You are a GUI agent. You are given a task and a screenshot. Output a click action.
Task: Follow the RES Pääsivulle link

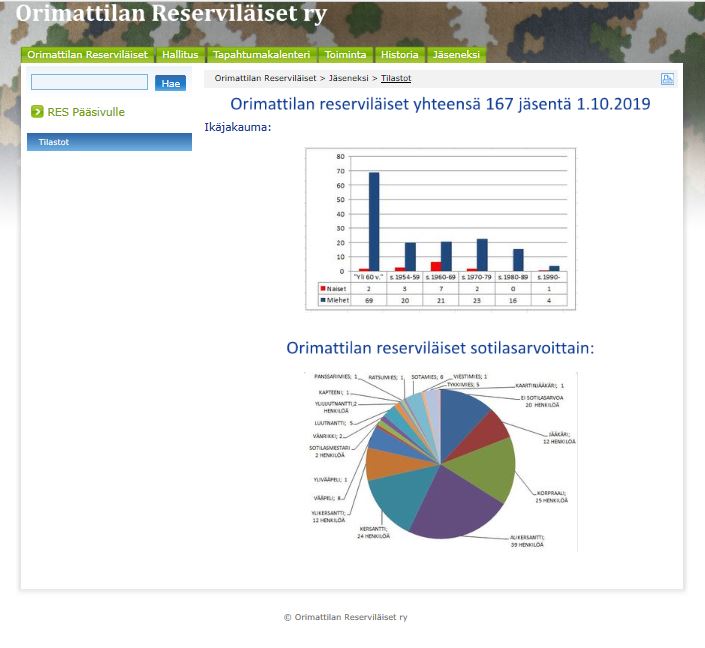click(x=86, y=112)
